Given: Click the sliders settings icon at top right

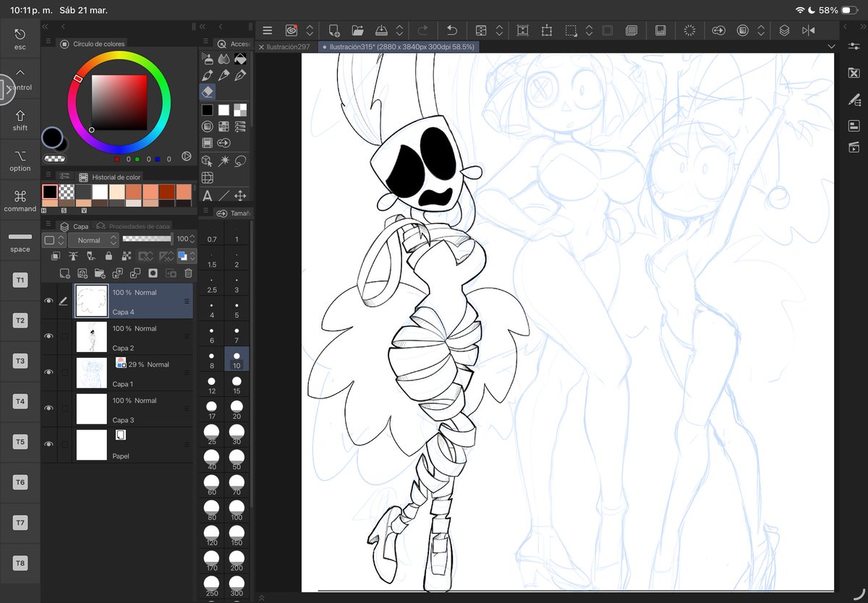Looking at the screenshot, I should [854, 46].
